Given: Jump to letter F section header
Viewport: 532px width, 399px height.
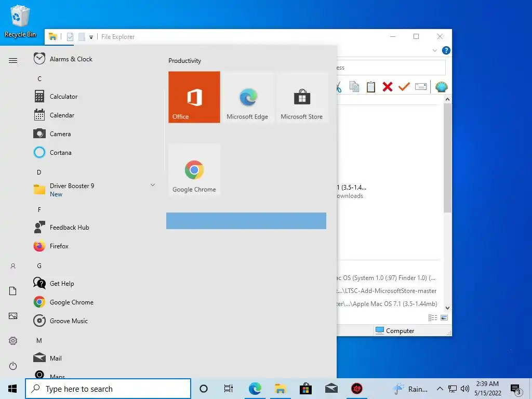Looking at the screenshot, I should click(x=39, y=209).
